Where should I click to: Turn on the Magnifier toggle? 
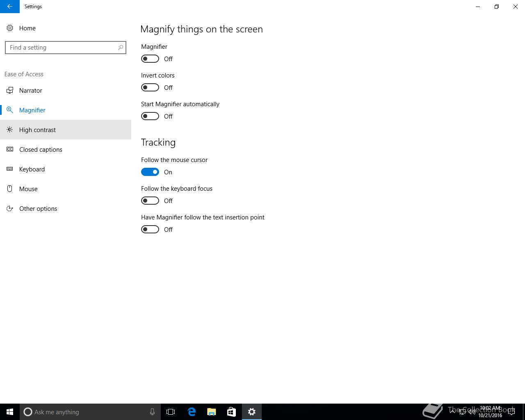click(x=150, y=59)
